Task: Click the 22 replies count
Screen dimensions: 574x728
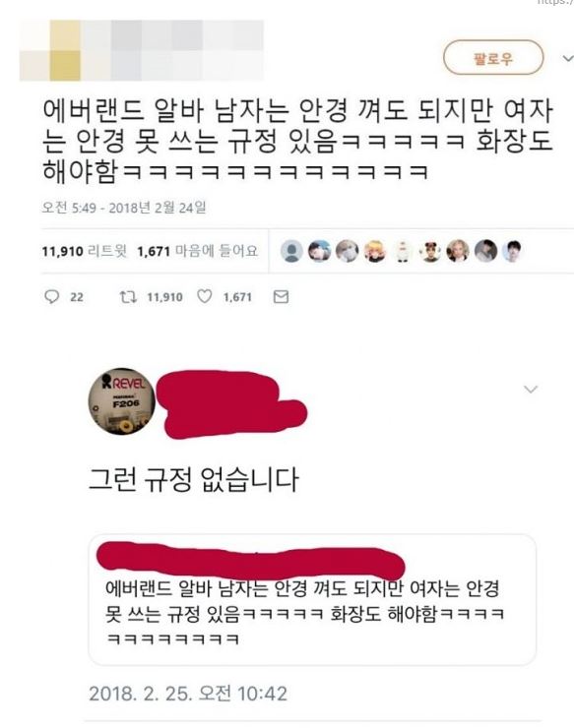Action: tap(77, 297)
